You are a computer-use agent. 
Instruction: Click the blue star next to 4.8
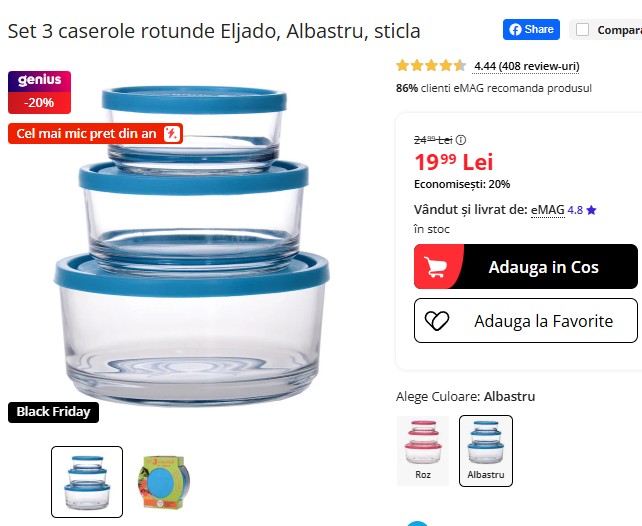pyautogui.click(x=591, y=210)
